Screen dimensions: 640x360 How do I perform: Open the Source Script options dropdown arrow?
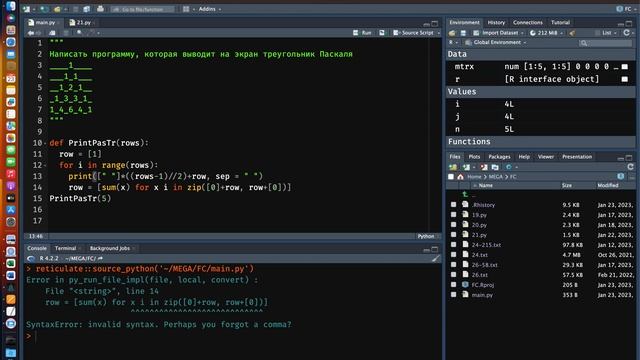coord(439,33)
